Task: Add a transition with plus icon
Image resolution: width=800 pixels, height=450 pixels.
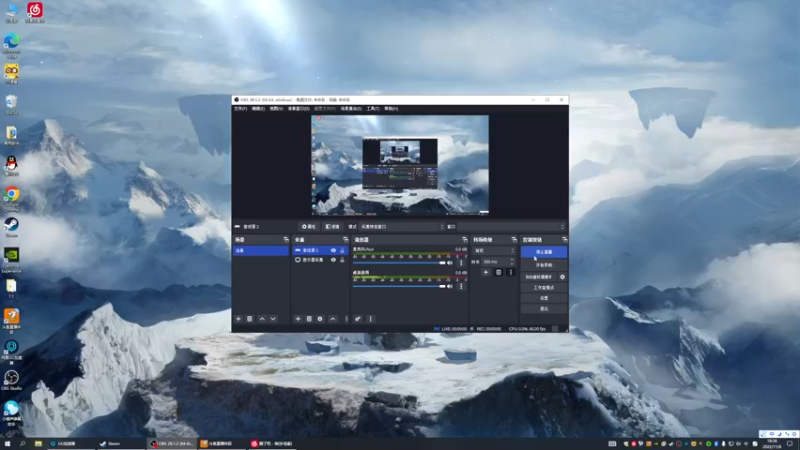Action: pyautogui.click(x=486, y=272)
